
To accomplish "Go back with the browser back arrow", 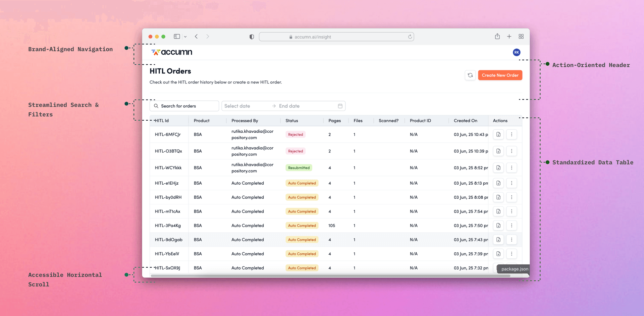I will 196,37.
